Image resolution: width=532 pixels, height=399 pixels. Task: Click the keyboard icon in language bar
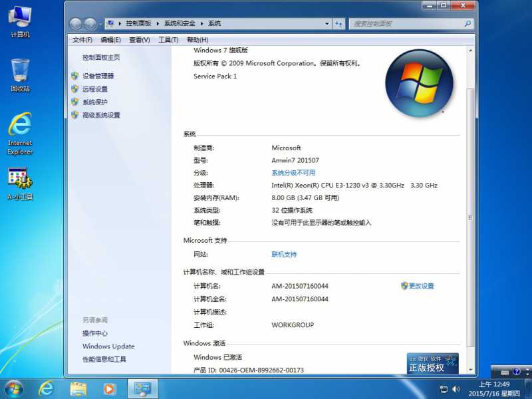505,372
